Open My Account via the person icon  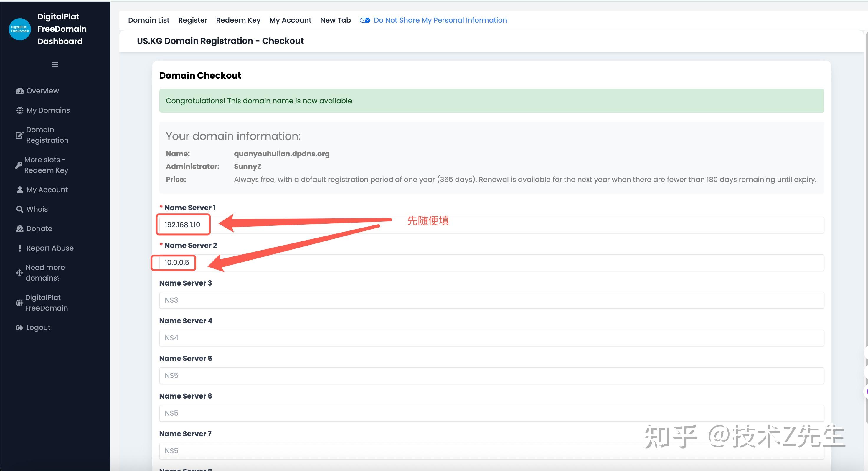19,190
